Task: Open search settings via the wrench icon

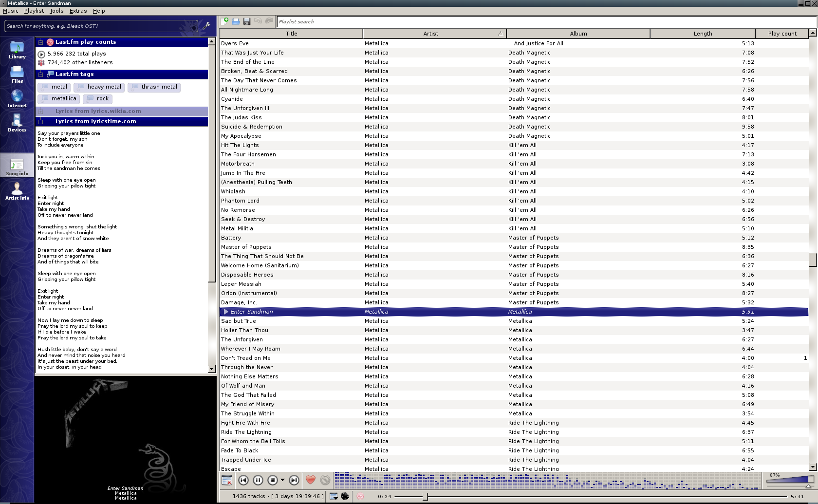Action: (206, 26)
